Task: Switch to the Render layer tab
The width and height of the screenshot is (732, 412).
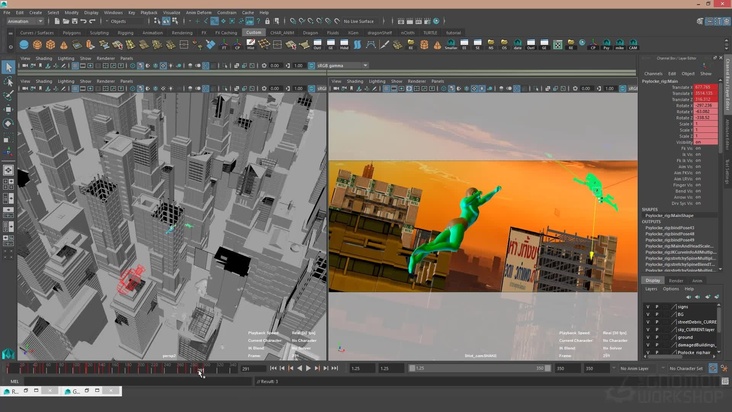Action: click(x=676, y=281)
